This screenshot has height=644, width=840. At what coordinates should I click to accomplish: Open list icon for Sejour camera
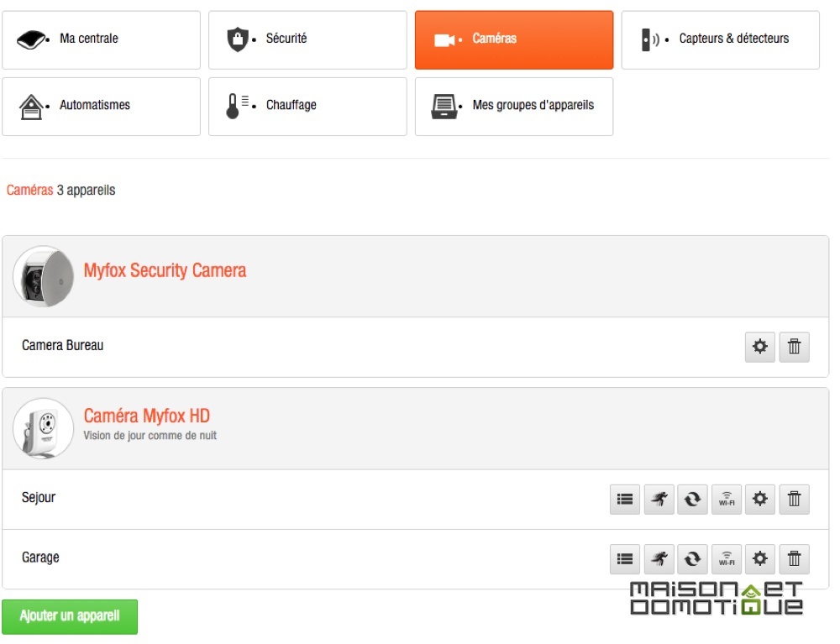tap(625, 500)
